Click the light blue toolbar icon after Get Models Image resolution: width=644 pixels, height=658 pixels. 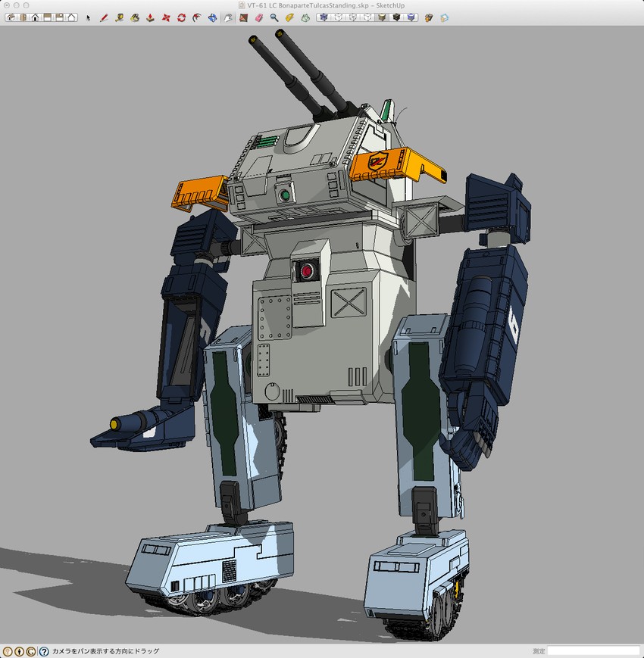coord(444,17)
